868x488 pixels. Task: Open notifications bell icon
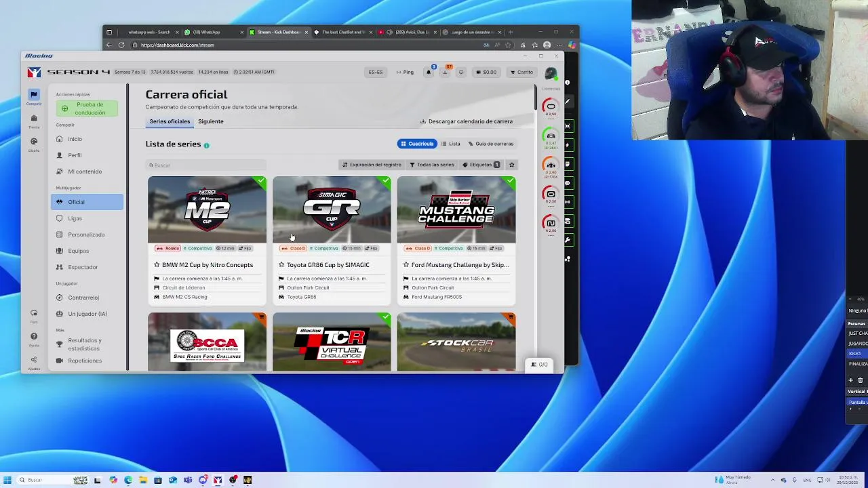[x=429, y=72]
